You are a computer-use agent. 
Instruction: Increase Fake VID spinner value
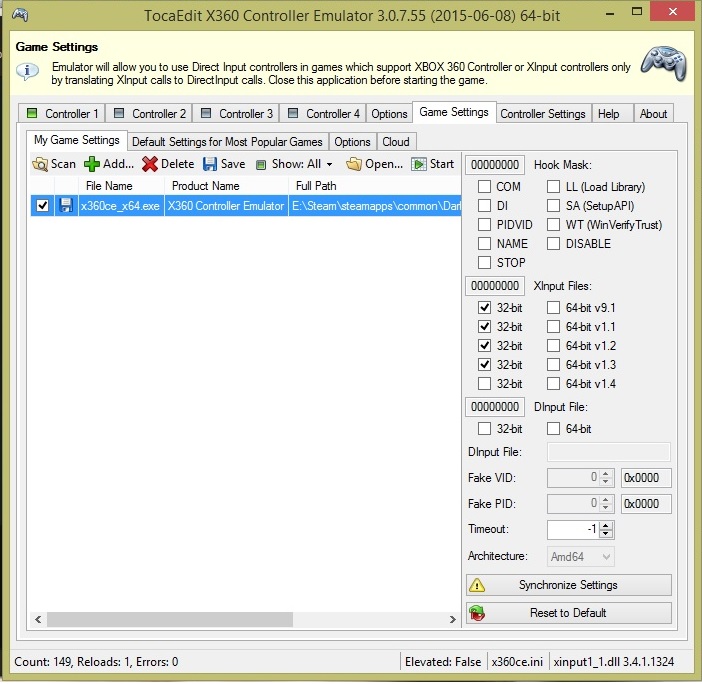pyautogui.click(x=606, y=474)
